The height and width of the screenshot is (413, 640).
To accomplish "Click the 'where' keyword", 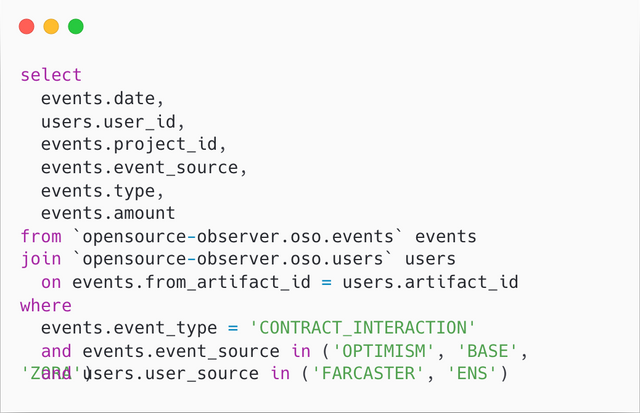I will click(46, 305).
